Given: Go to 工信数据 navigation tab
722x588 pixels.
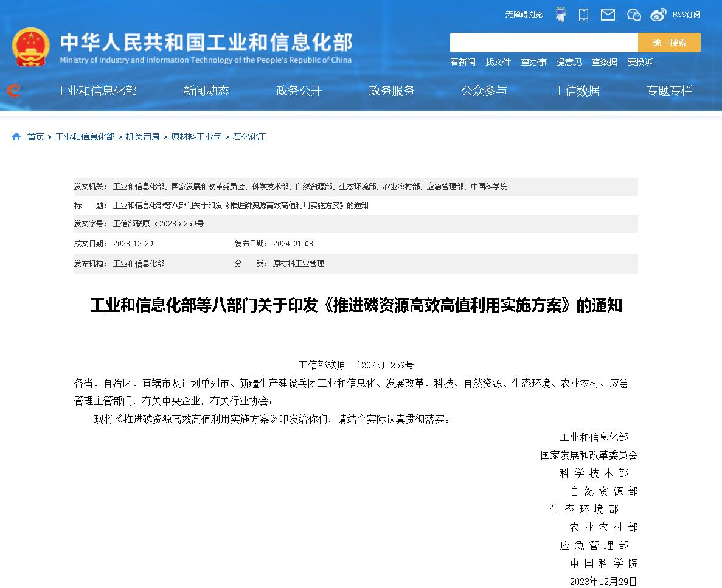Looking at the screenshot, I should point(576,91).
